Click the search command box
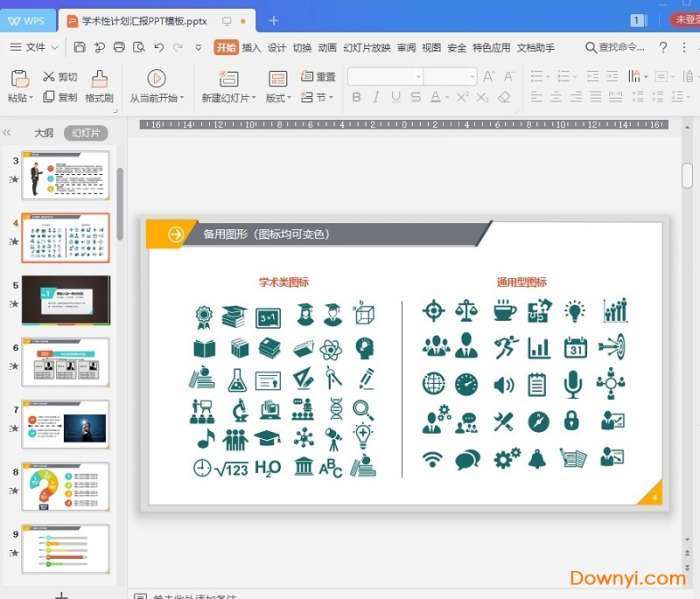 615,47
